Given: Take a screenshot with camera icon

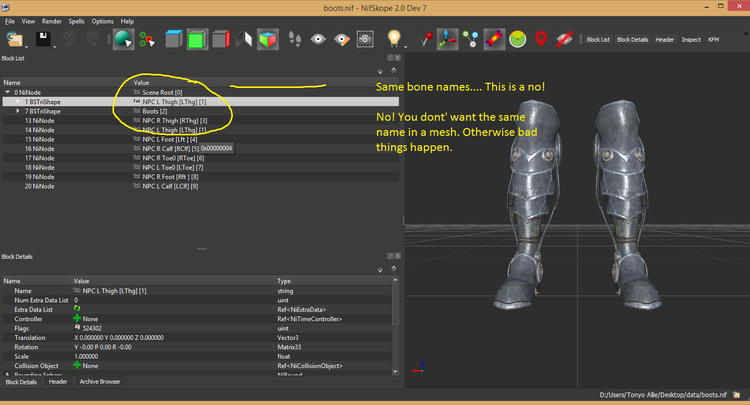Looking at the screenshot, I should point(365,39).
